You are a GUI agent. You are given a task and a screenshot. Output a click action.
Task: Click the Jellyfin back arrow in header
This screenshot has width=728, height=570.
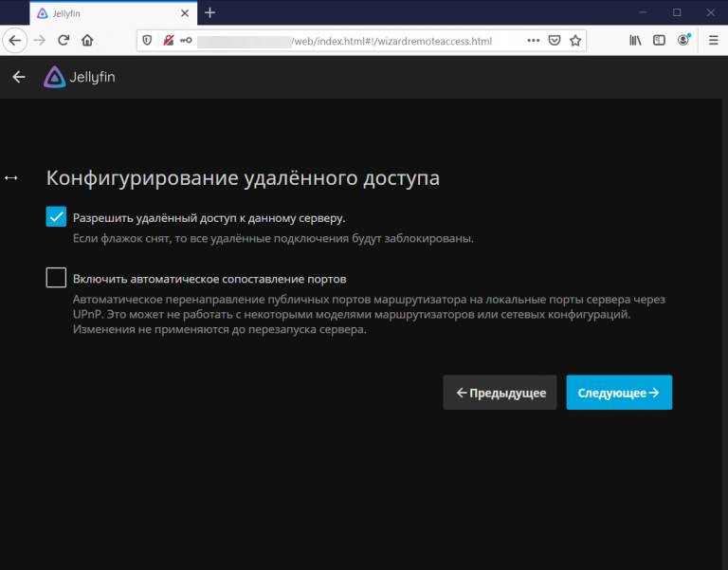(19, 77)
